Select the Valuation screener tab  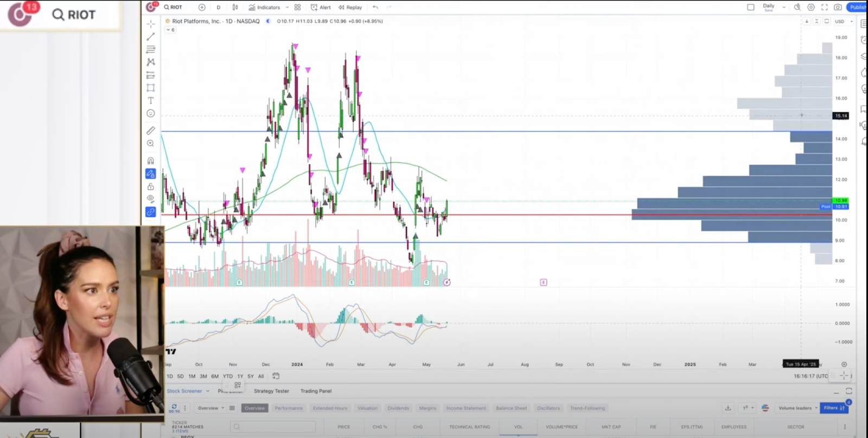click(x=367, y=408)
